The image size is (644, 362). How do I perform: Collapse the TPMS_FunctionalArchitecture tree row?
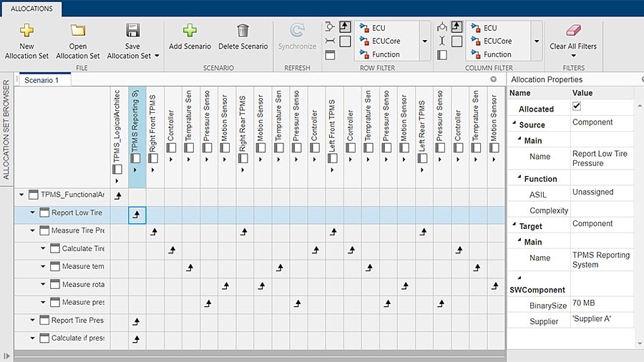click(21, 195)
